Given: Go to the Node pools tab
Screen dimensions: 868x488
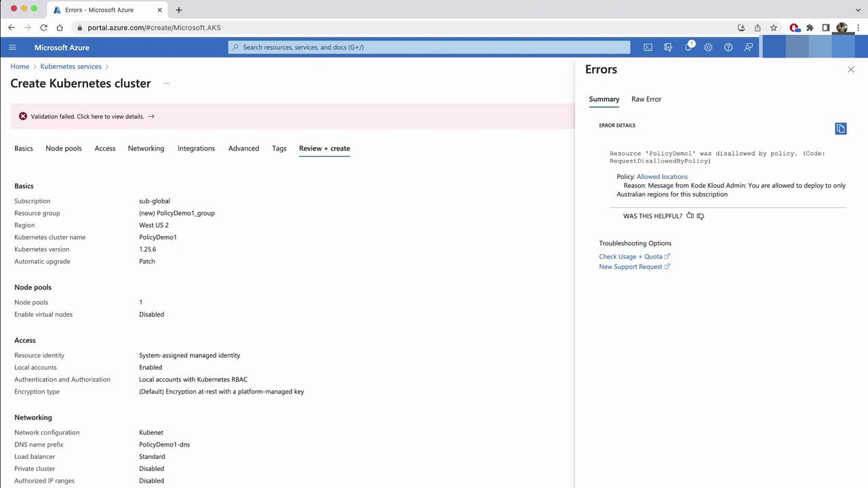Looking at the screenshot, I should pyautogui.click(x=64, y=148).
